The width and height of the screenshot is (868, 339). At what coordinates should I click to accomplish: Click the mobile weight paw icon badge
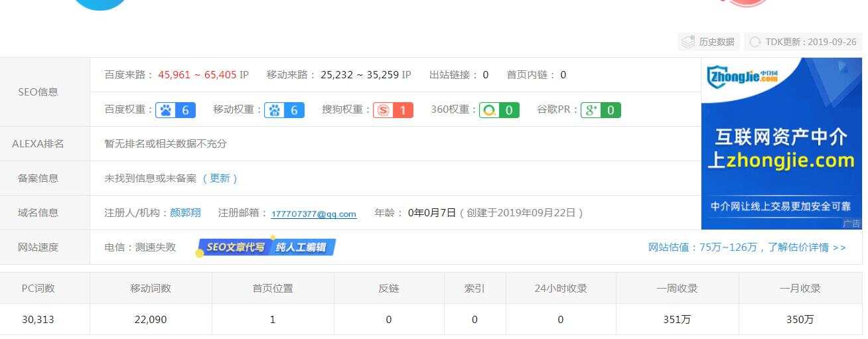pos(275,110)
